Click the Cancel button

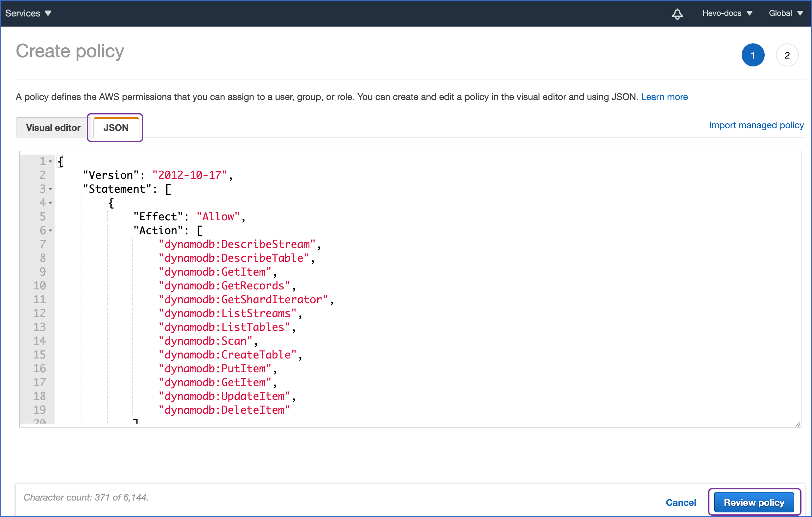point(681,502)
